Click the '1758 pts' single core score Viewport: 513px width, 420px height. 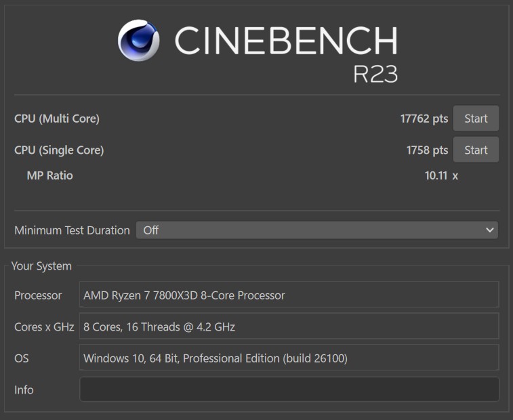427,150
